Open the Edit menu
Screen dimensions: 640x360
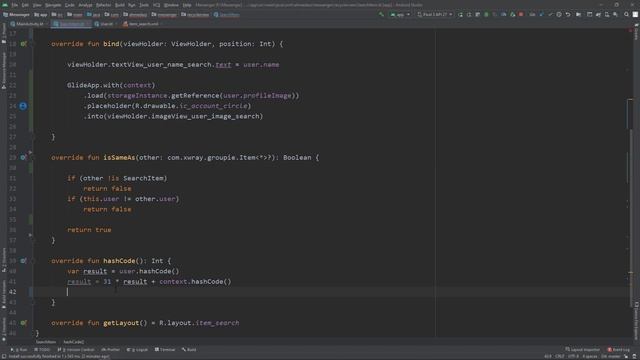point(25,5)
